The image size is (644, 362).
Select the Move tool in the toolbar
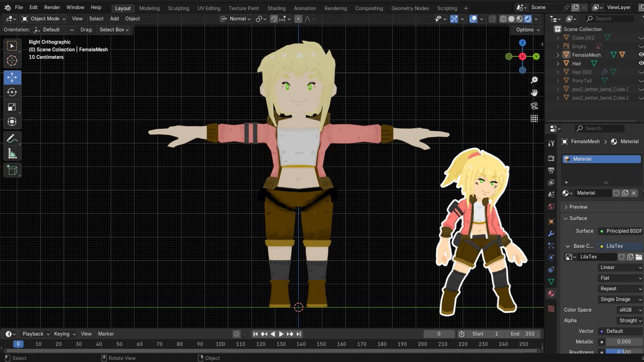12,77
